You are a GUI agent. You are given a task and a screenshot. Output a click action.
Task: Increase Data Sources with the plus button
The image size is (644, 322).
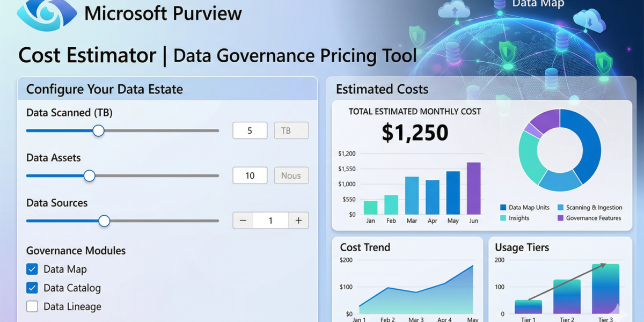(298, 221)
